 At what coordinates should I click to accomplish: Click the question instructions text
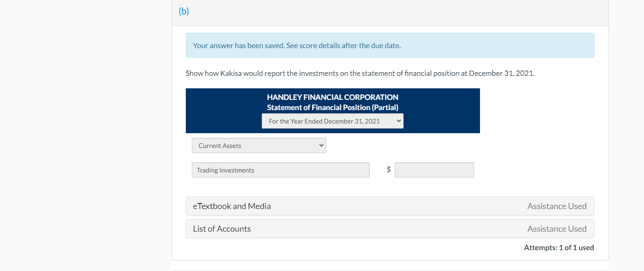click(x=360, y=73)
